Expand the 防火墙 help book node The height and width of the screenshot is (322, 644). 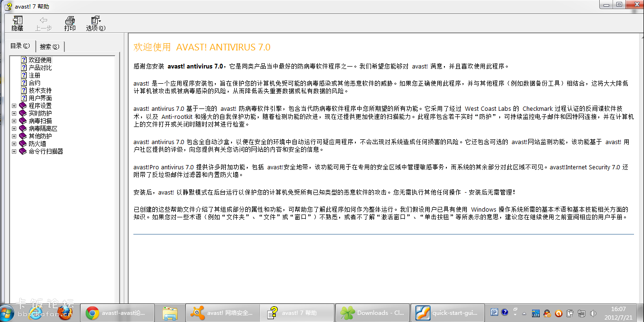click(14, 143)
